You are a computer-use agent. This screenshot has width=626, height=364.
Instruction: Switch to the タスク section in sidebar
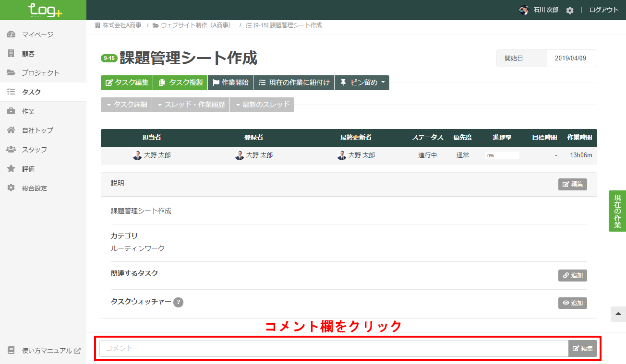[11, 92]
